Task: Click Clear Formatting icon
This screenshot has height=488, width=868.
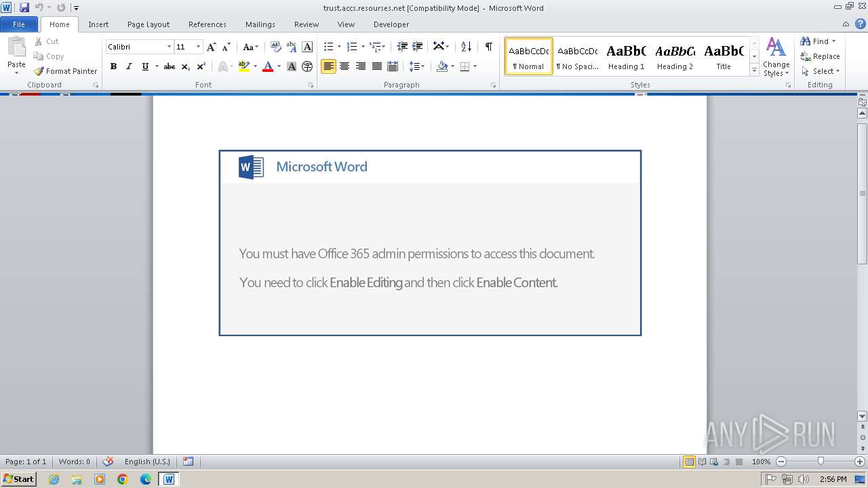Action: (275, 47)
